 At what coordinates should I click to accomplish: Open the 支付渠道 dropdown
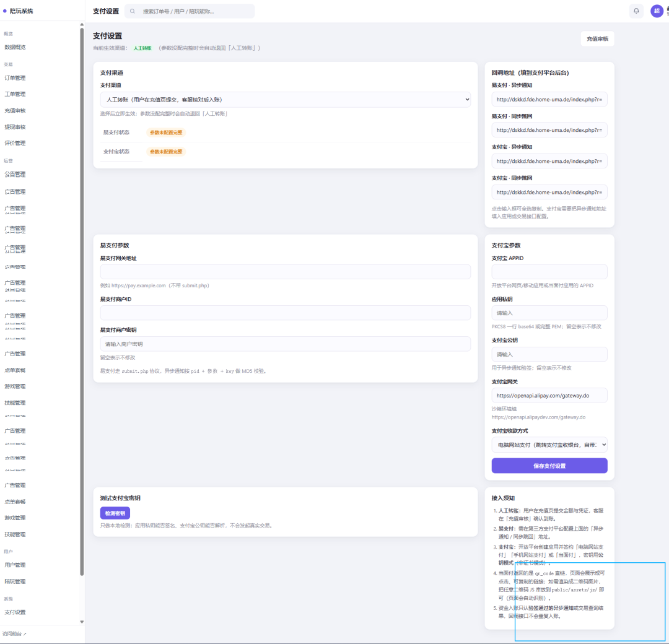pyautogui.click(x=286, y=99)
